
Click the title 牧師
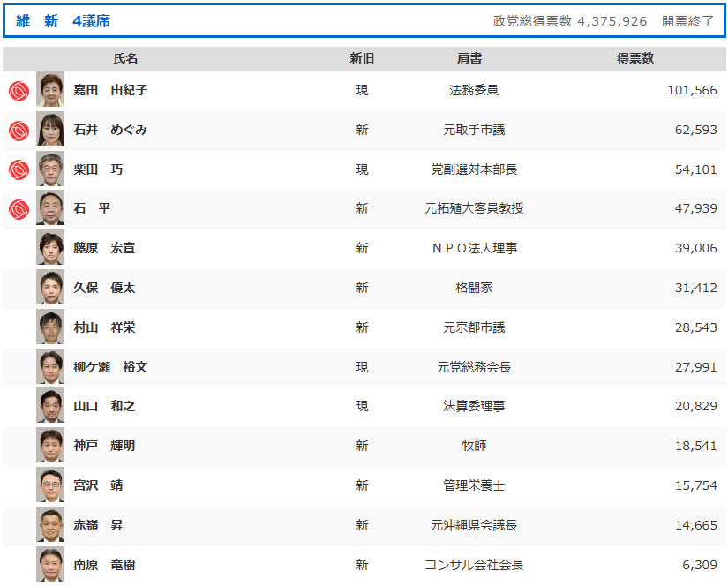pos(474,446)
